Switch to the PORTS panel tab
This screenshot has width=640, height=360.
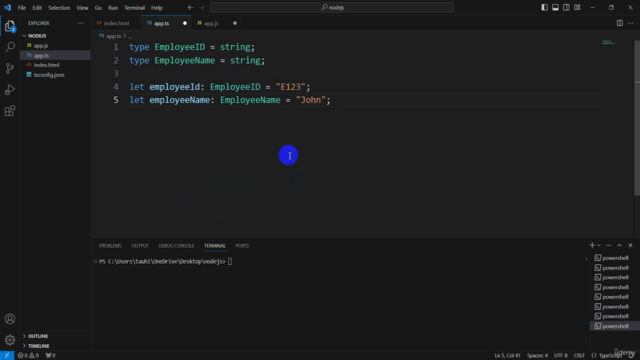pos(242,246)
